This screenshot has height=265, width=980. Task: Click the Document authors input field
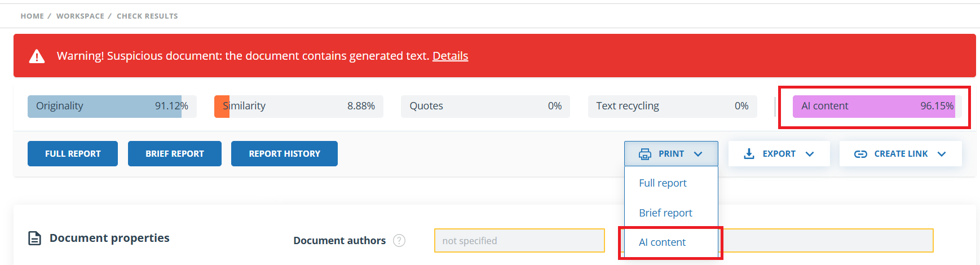click(x=519, y=241)
